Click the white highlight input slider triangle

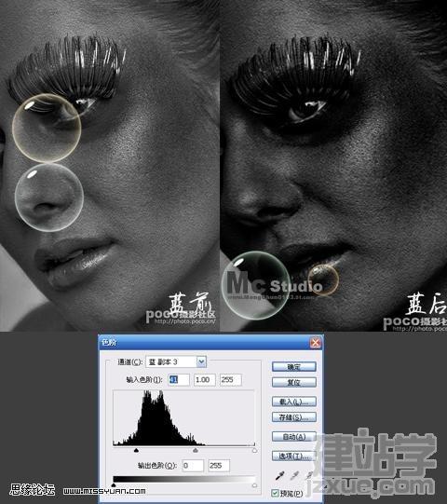tap(254, 451)
